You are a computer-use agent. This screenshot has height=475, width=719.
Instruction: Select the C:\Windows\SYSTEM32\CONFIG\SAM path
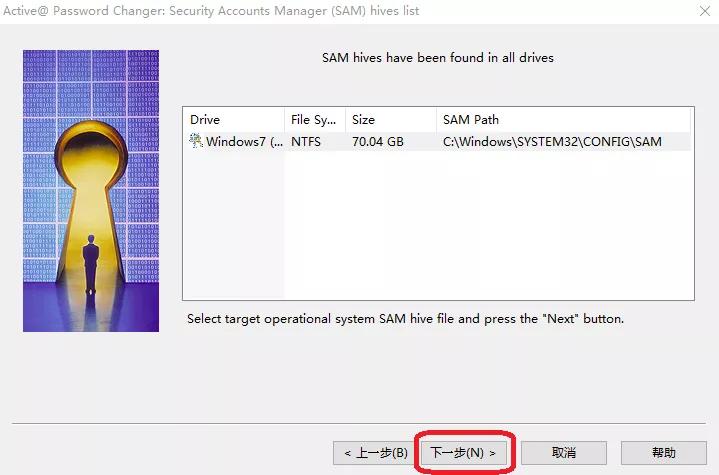click(552, 142)
